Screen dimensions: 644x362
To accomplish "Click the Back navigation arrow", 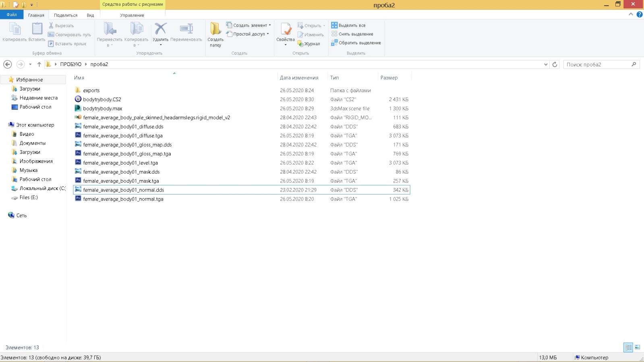I will [7, 64].
